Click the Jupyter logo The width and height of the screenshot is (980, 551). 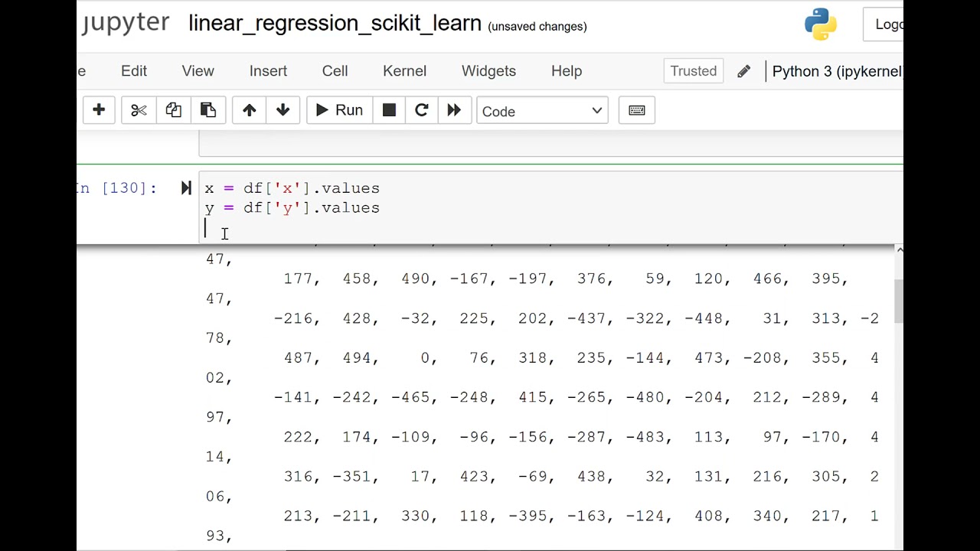click(x=126, y=23)
